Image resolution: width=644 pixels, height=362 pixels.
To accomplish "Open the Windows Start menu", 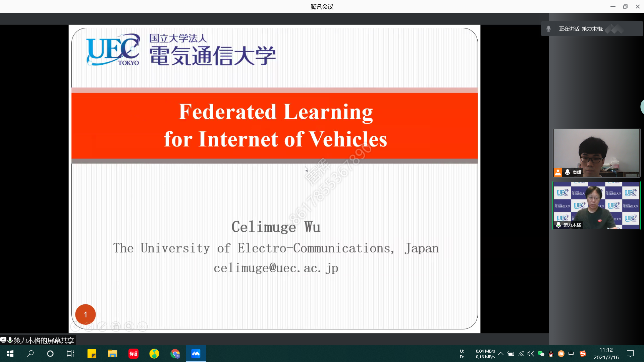I will point(10,354).
